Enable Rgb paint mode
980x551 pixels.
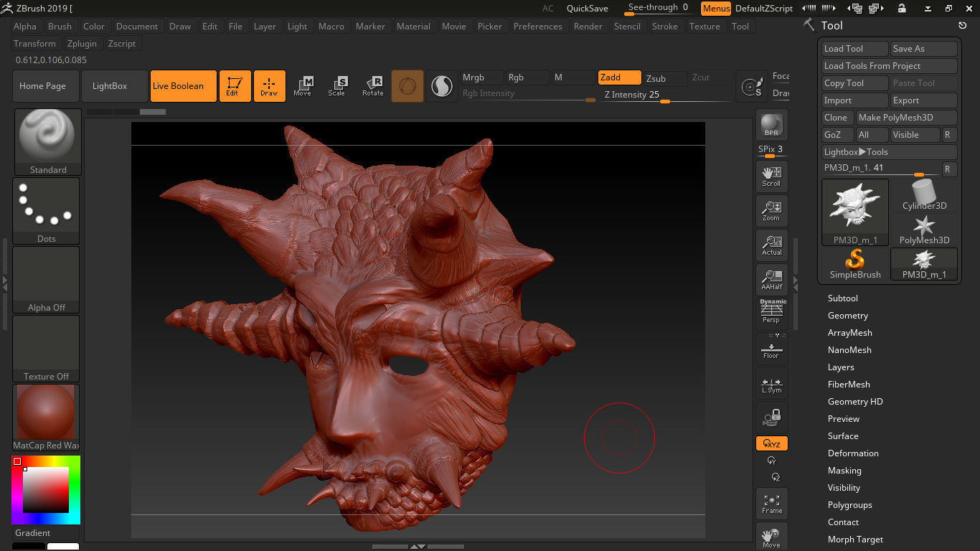[x=527, y=77]
